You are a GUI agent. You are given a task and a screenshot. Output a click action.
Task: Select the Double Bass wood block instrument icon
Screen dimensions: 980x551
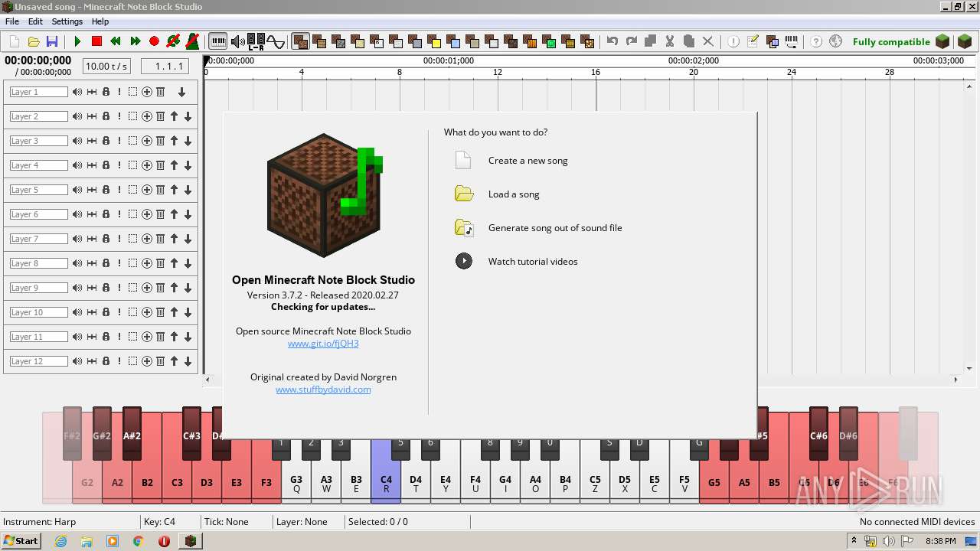319,41
